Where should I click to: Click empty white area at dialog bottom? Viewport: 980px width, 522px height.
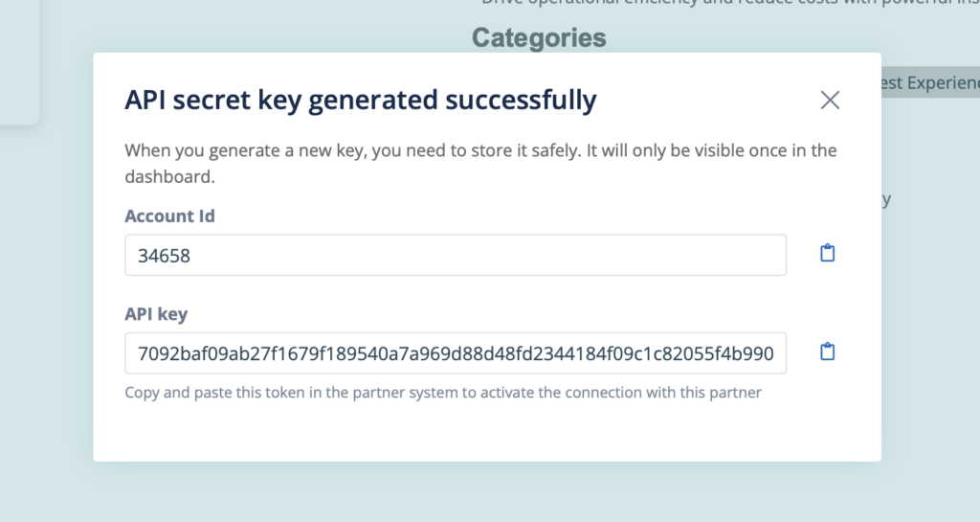tap(487, 433)
